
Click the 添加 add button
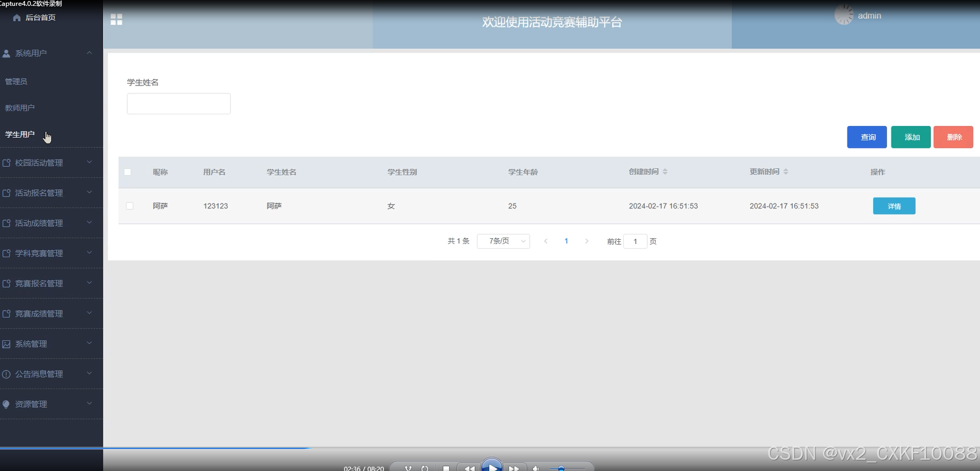[x=911, y=137]
